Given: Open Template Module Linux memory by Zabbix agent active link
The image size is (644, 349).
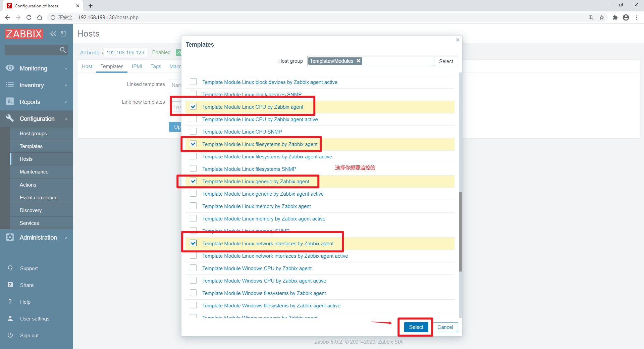Looking at the screenshot, I should click(x=264, y=218).
